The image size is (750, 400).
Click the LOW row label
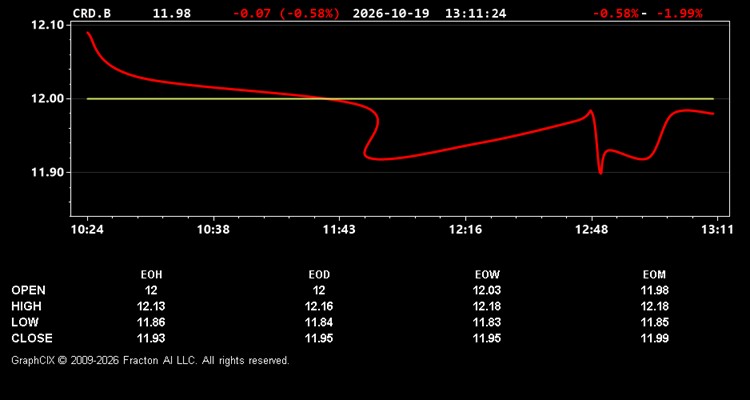tap(25, 322)
